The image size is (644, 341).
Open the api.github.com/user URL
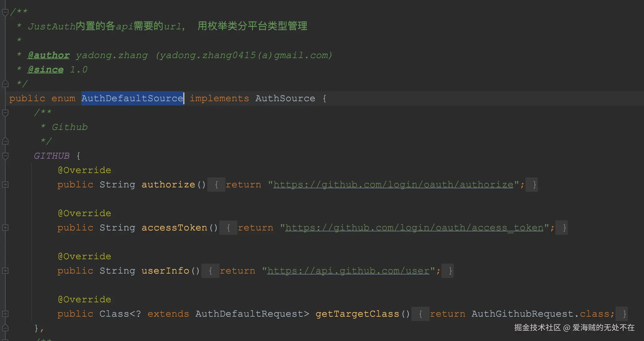pyautogui.click(x=348, y=271)
